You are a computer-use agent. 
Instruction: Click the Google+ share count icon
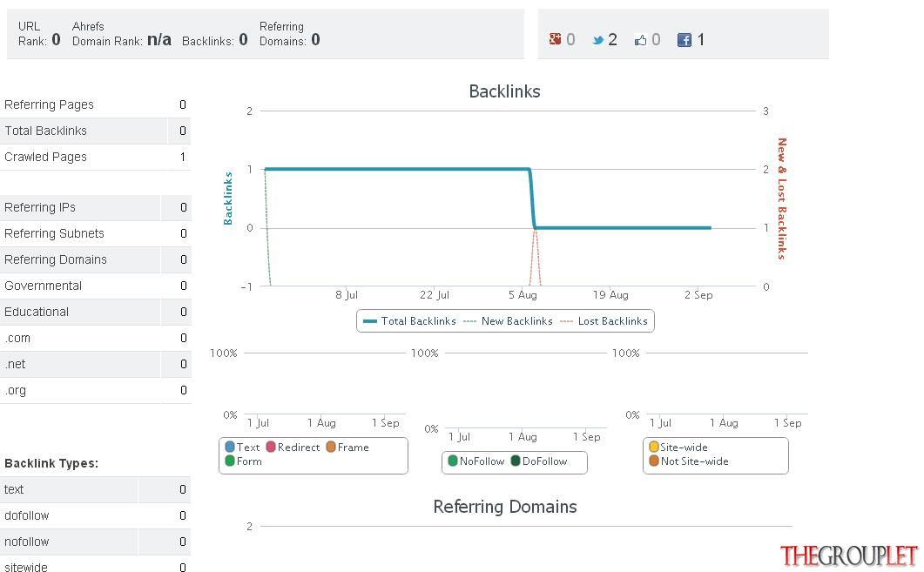(555, 39)
